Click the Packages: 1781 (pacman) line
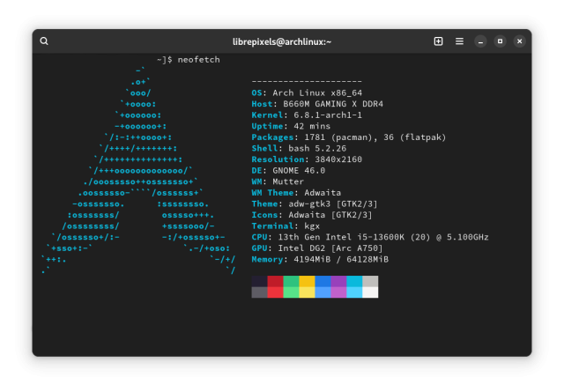564x392 pixels. (349, 137)
